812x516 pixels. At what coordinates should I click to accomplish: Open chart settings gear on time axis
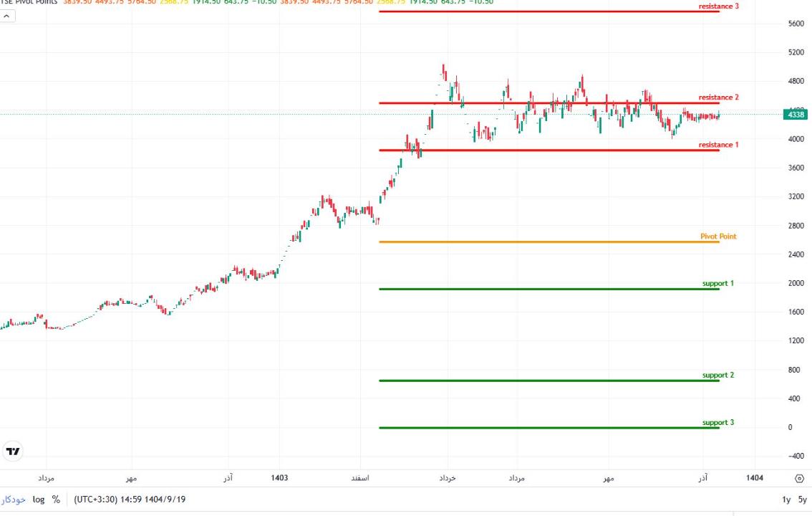[x=799, y=478]
